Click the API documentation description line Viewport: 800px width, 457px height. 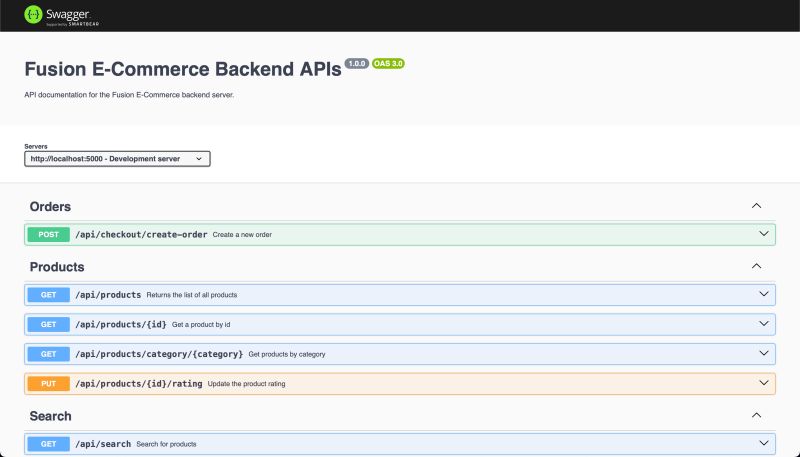pyautogui.click(x=129, y=95)
